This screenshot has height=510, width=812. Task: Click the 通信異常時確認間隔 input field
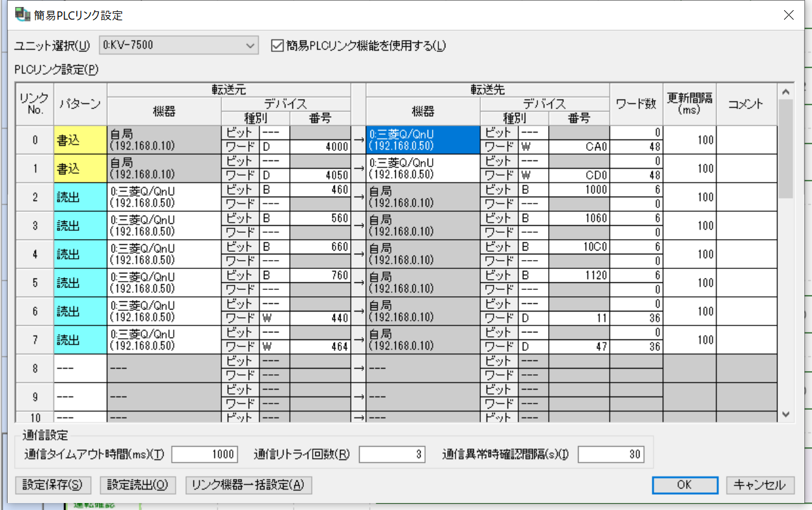pyautogui.click(x=610, y=454)
